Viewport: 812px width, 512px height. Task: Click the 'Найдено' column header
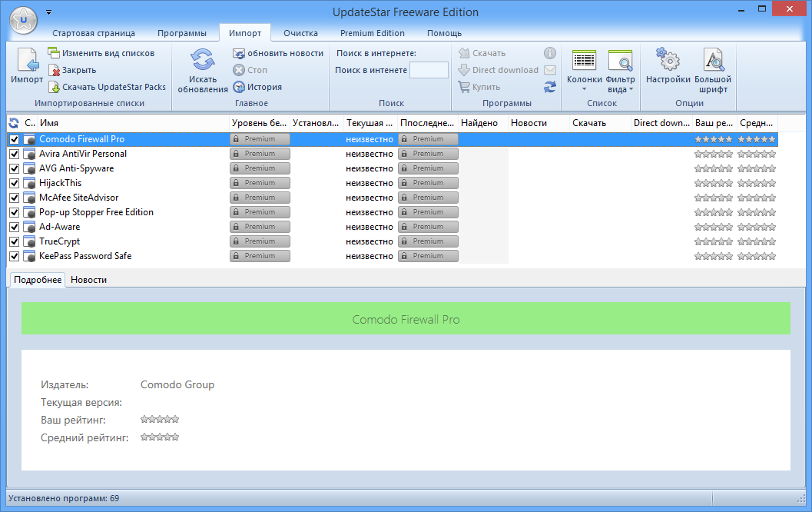(x=482, y=123)
